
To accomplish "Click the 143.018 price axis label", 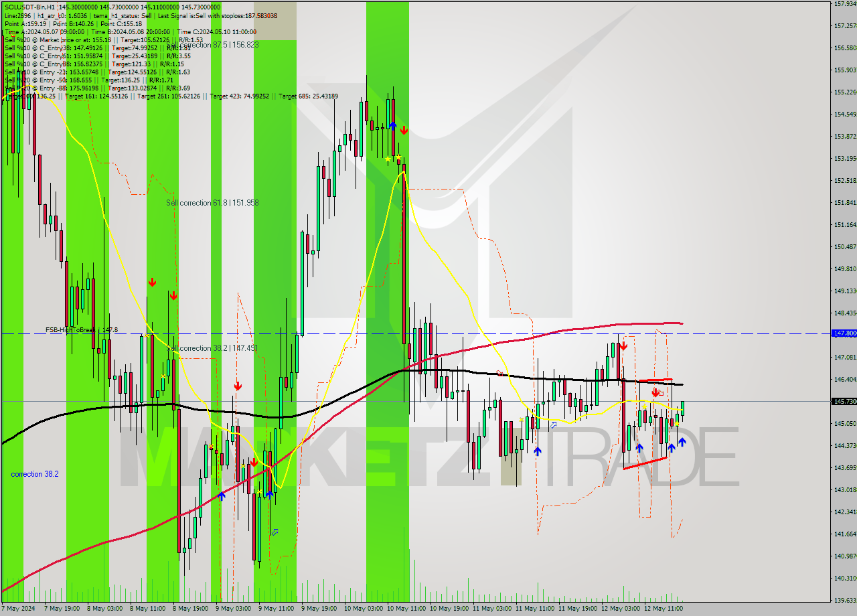I will (846, 489).
